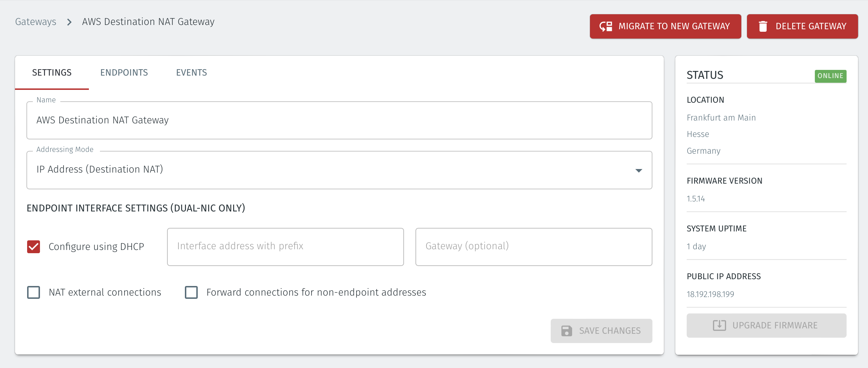Select the Settings tab
This screenshot has height=368, width=868.
pyautogui.click(x=51, y=72)
